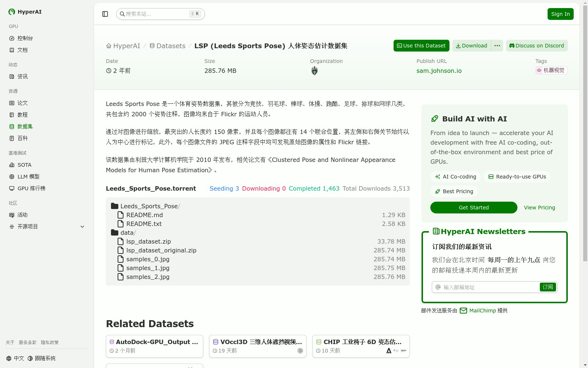Click the HyperAI logo icon
Image resolution: width=588 pixels, height=368 pixels.
pyautogui.click(x=12, y=12)
